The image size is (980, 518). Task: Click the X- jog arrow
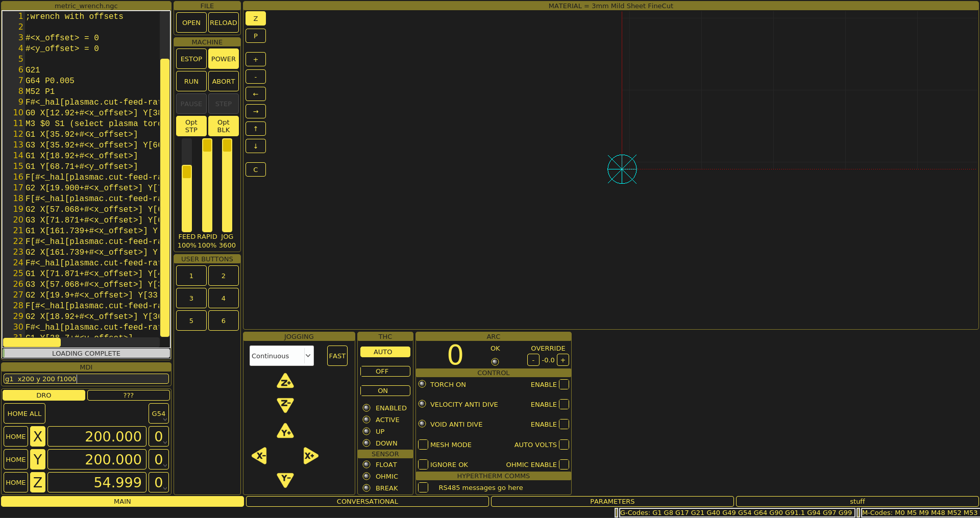click(x=259, y=456)
